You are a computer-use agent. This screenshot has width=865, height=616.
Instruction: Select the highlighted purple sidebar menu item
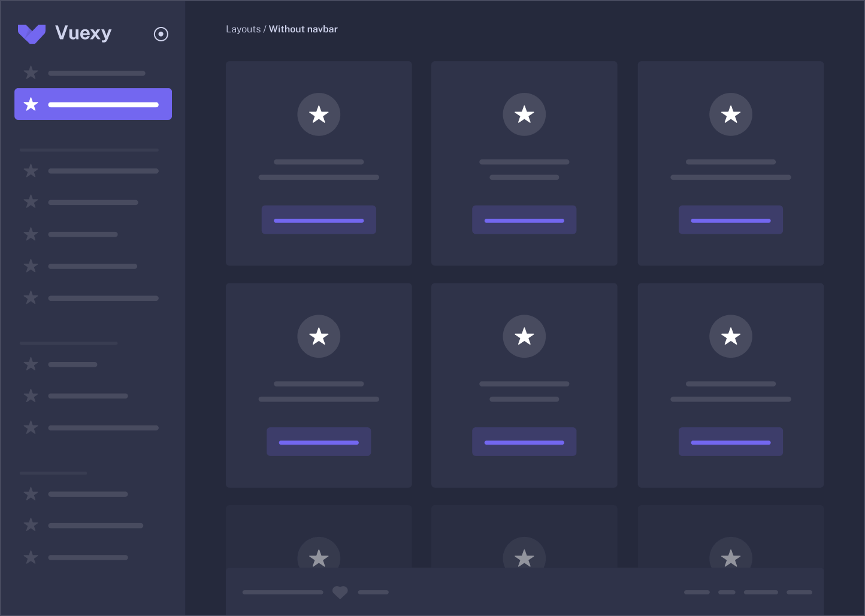(x=93, y=104)
